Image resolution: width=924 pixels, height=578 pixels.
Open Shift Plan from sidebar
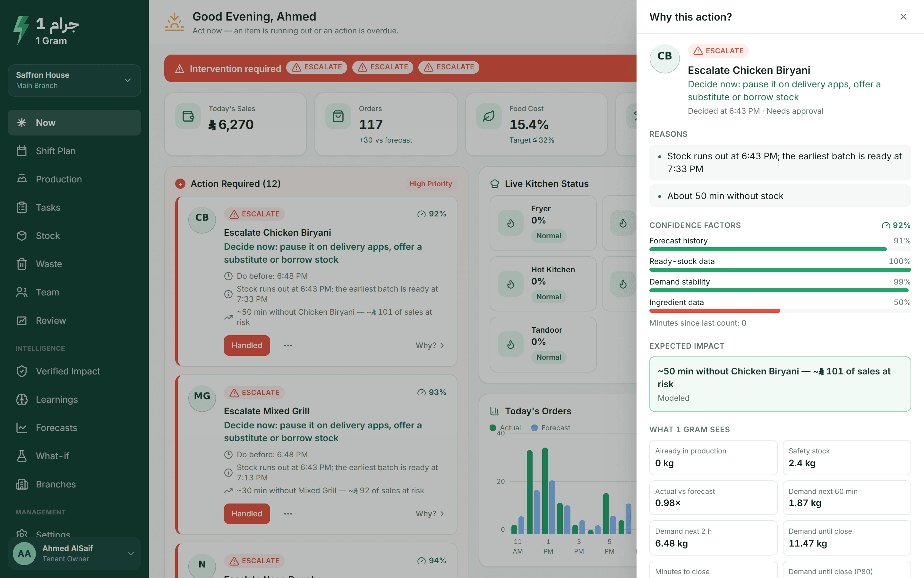click(74, 151)
